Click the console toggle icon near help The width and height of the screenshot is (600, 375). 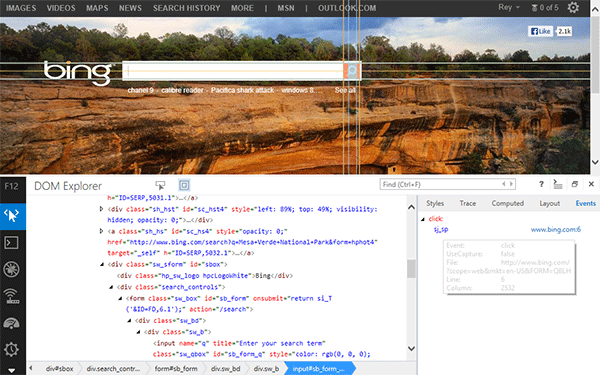558,184
